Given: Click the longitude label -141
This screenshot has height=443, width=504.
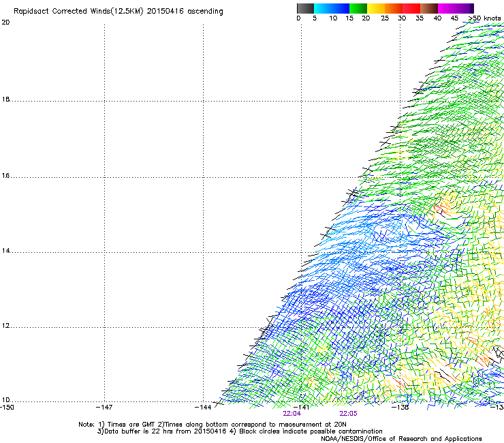Looking at the screenshot, I should pyautogui.click(x=302, y=408).
